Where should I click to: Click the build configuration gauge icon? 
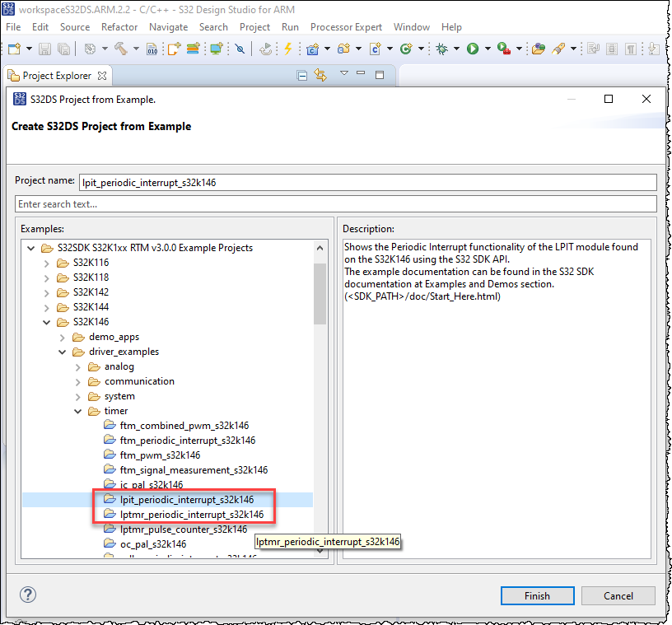(x=90, y=49)
